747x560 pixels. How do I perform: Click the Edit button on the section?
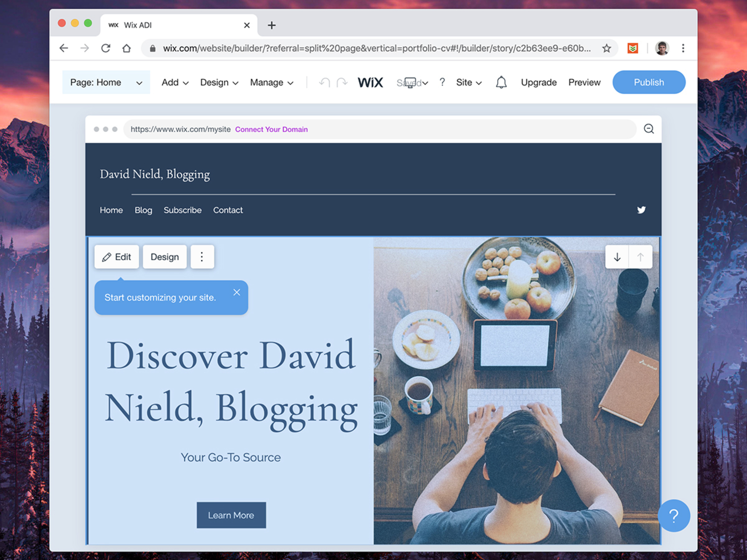pos(117,257)
